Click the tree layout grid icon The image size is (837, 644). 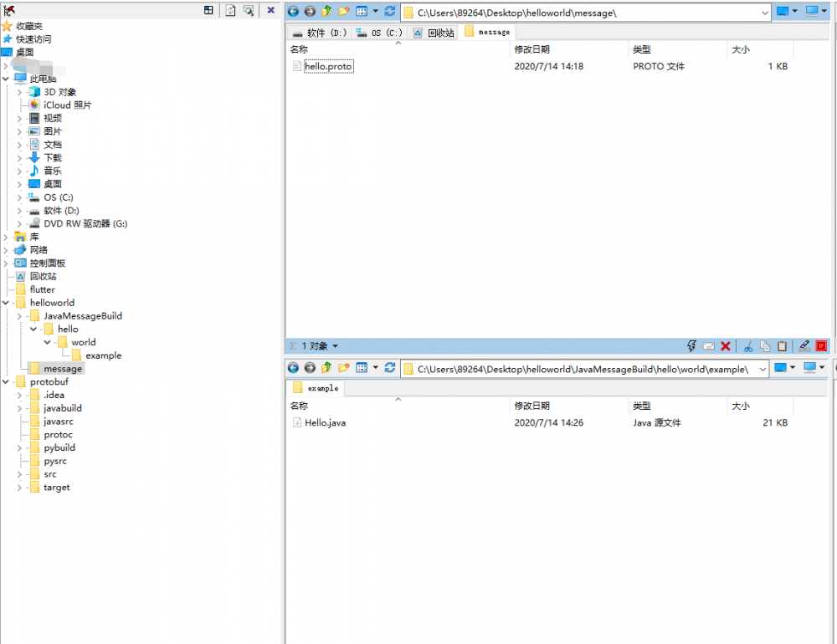click(208, 10)
